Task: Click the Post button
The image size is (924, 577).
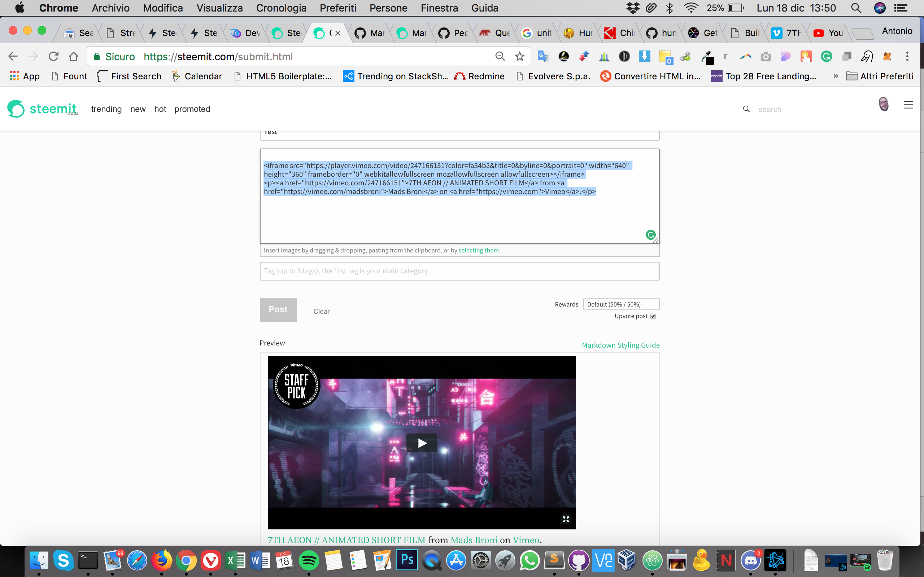Action: (x=278, y=309)
